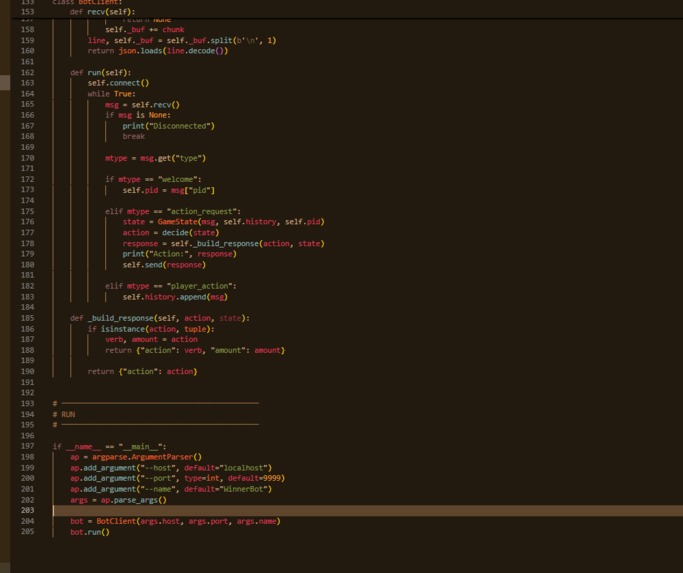This screenshot has width=683, height=573.
Task: Click 'return json.loads(line.decode())'
Action: pyautogui.click(x=158, y=51)
